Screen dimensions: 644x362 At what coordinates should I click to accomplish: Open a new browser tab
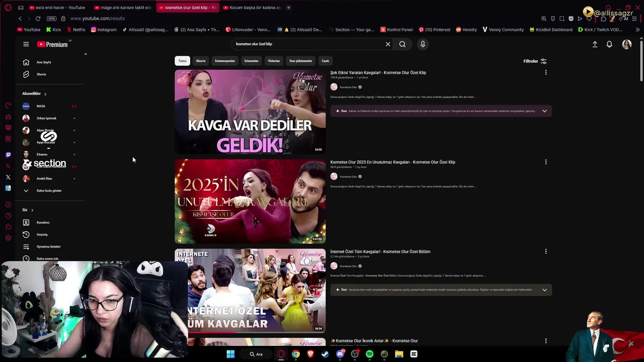click(288, 8)
